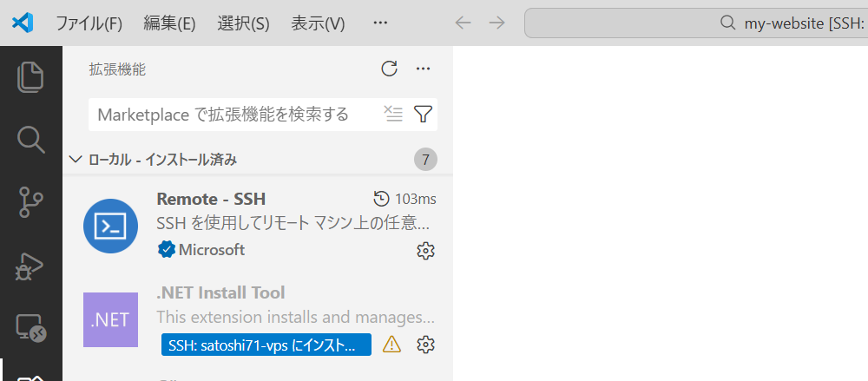
Task: Open the extensions filter options
Action: coord(423,114)
